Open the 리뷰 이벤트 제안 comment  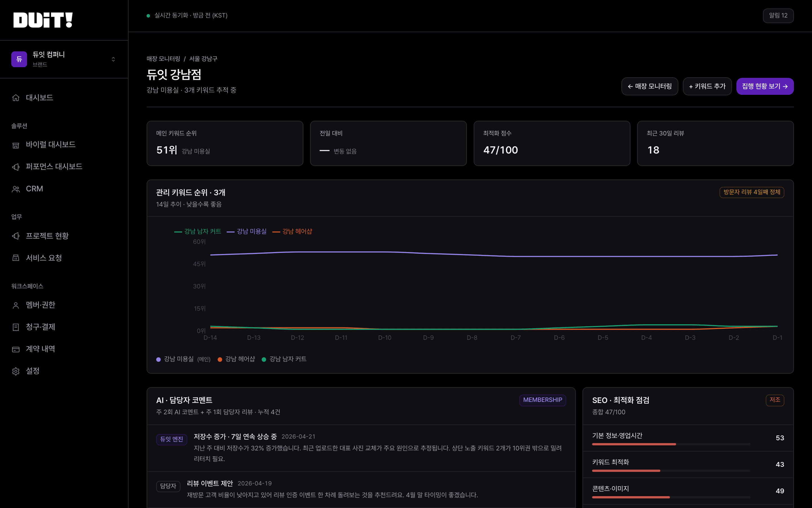tap(210, 483)
